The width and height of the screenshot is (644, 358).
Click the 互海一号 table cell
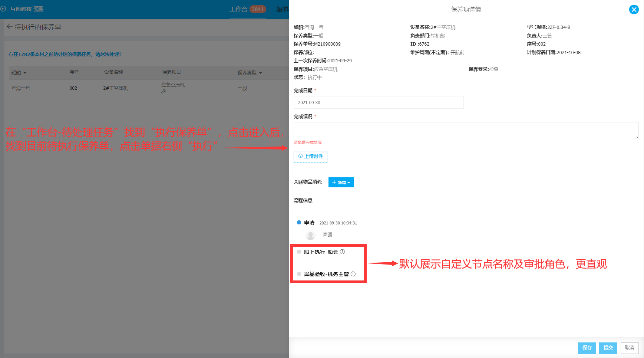pos(21,88)
